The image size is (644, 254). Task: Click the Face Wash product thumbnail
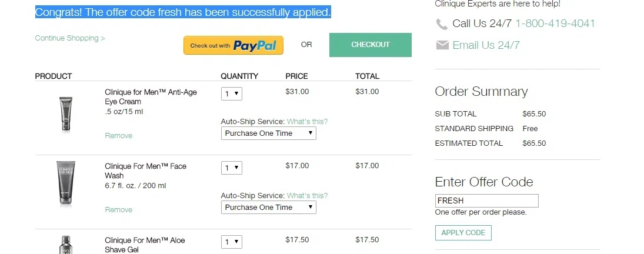[66, 183]
